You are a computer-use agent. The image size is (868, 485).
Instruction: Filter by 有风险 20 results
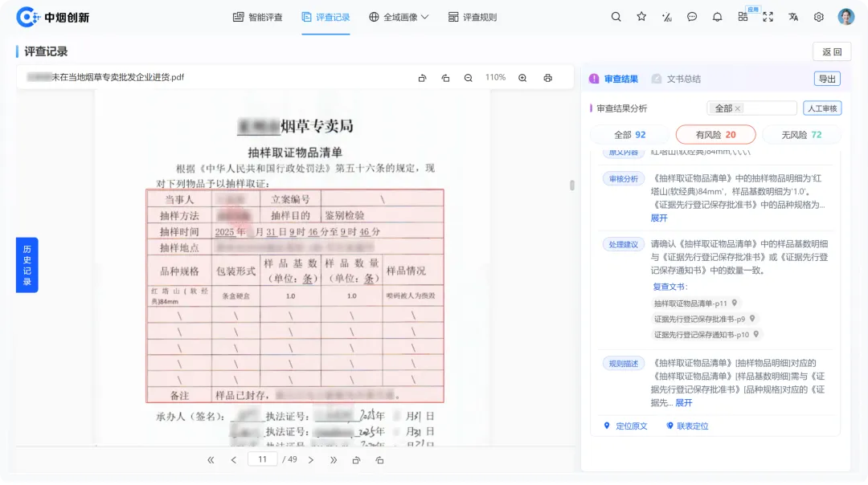(x=716, y=134)
